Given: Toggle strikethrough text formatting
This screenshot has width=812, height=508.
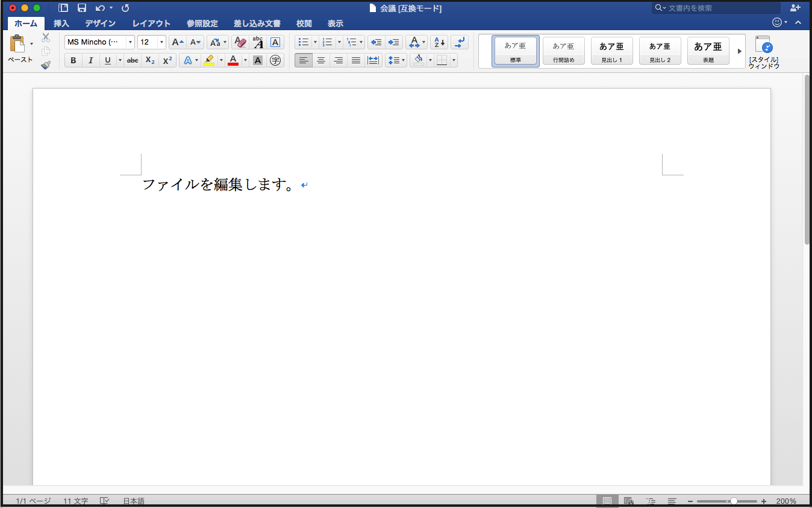Looking at the screenshot, I should click(x=133, y=60).
